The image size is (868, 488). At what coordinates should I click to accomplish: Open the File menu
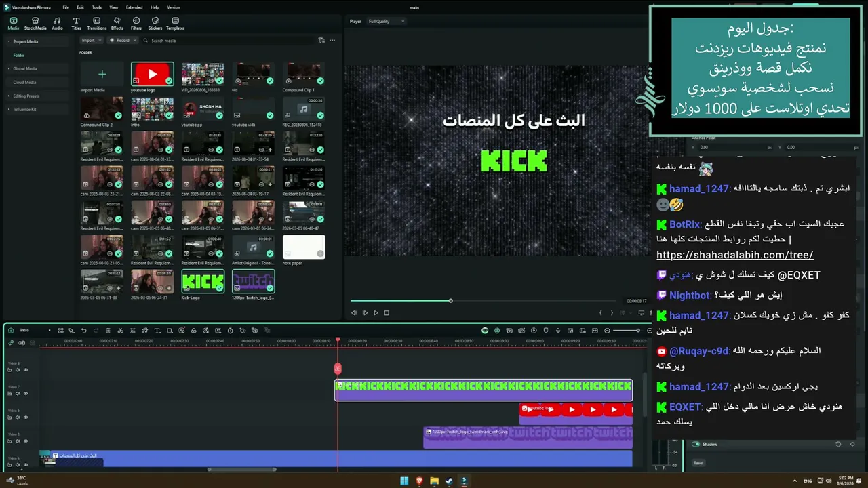coord(66,7)
